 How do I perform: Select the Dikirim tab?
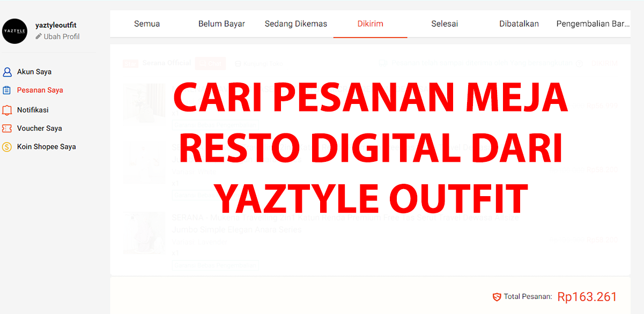click(370, 24)
